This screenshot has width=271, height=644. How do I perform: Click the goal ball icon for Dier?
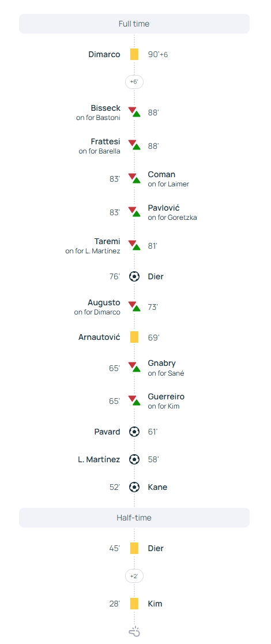(134, 276)
